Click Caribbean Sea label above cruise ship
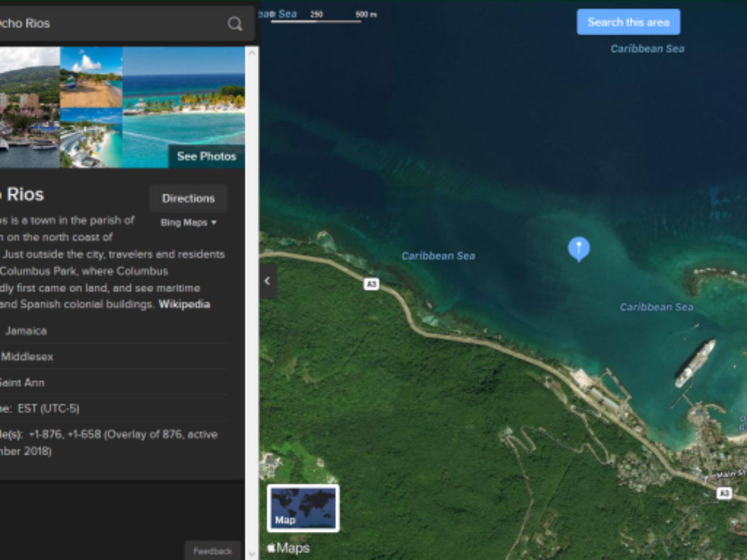This screenshot has width=747, height=560. pos(657,307)
